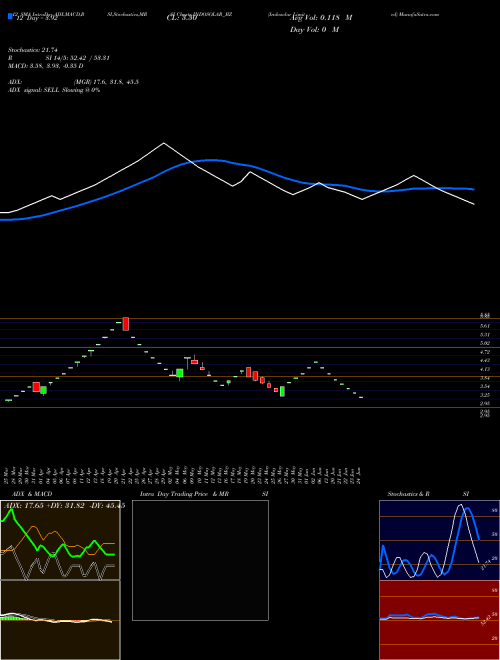Click the 'Stochastics: 21.74' reading
This screenshot has width=500, height=660.
[x=32, y=50]
